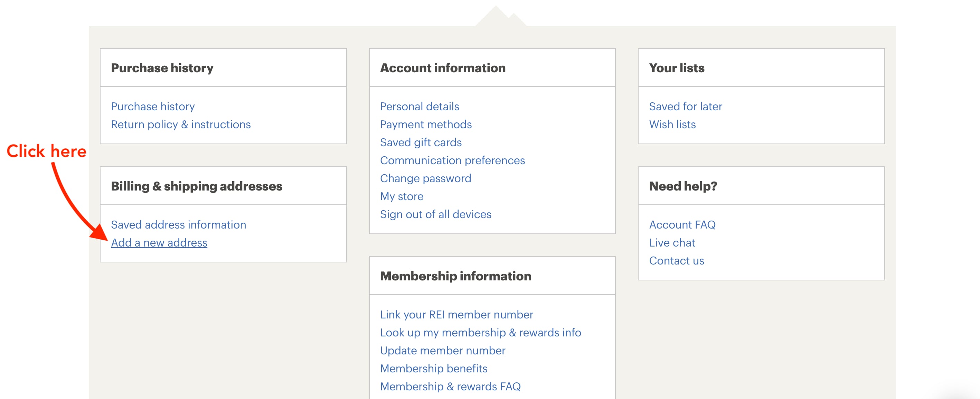Click Update member number link

(x=442, y=350)
